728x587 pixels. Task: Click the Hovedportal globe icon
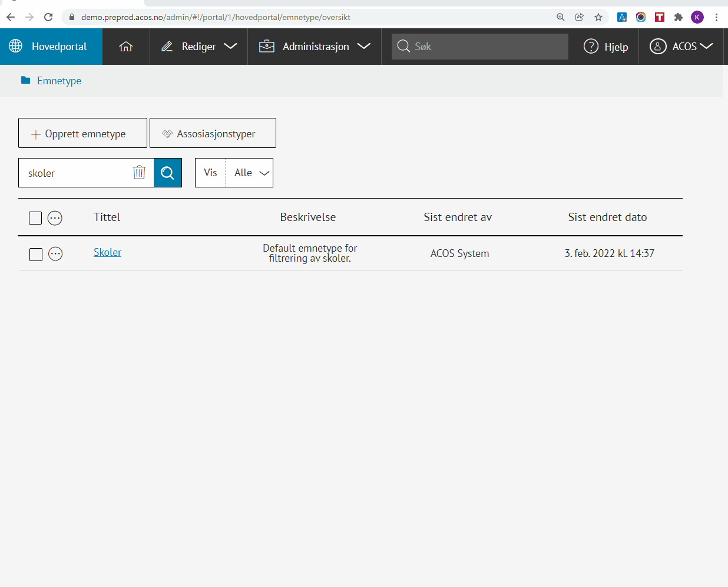[x=16, y=46]
